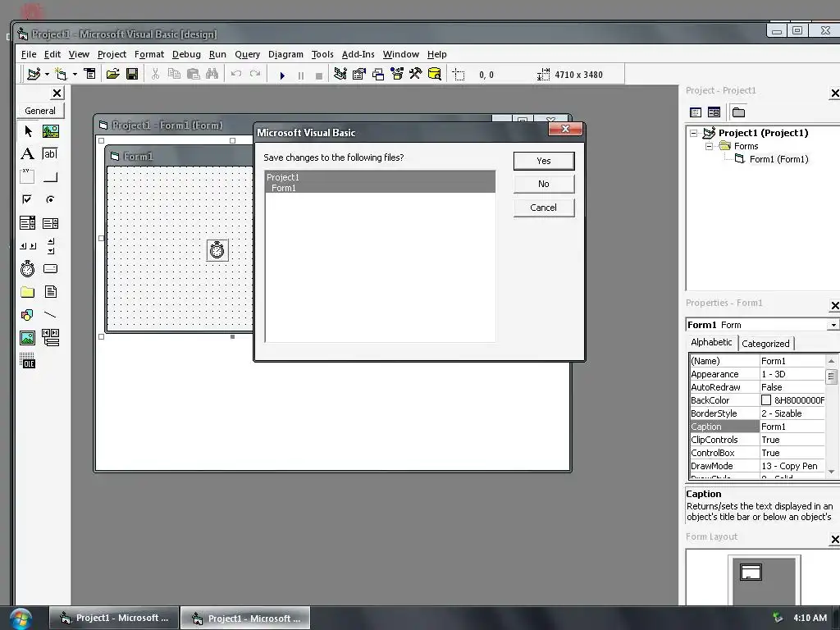Select the OLE tool in toolbox

(27, 361)
